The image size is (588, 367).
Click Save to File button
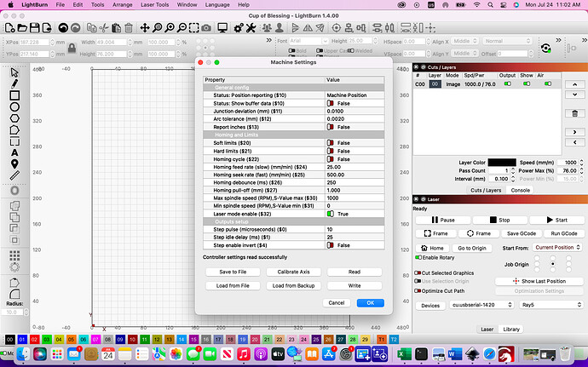233,272
